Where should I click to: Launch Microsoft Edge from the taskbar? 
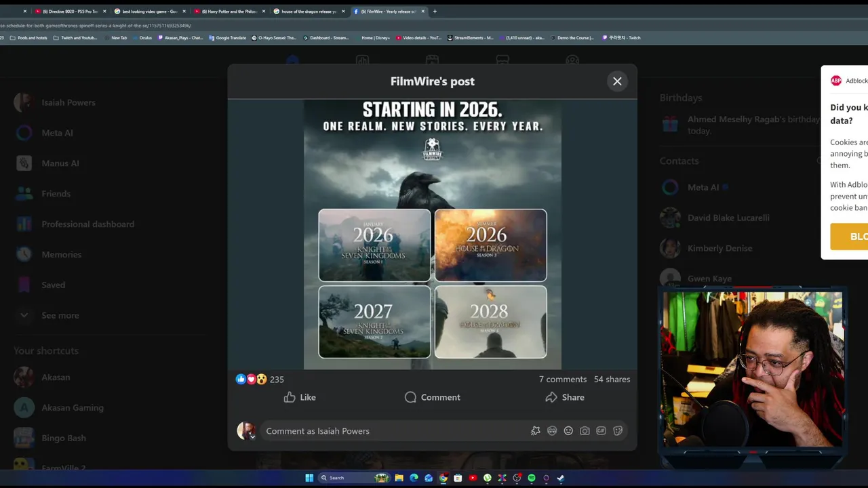pos(414,478)
